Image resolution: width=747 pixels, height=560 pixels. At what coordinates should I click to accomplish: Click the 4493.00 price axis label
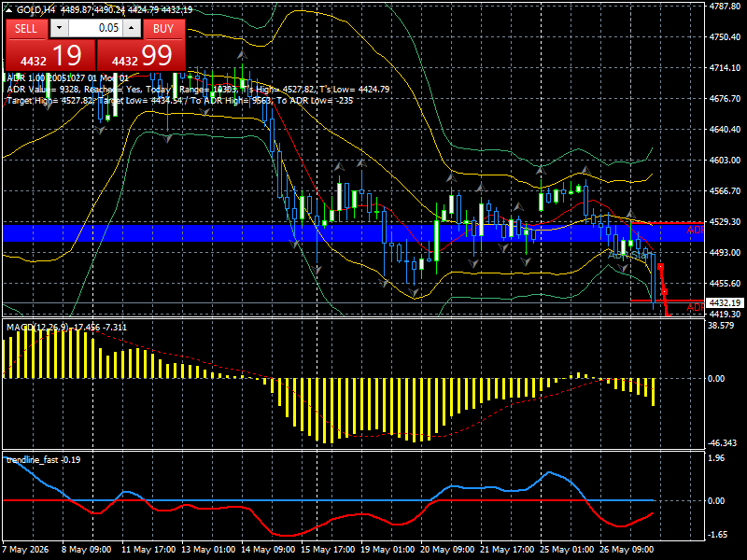tap(725, 252)
